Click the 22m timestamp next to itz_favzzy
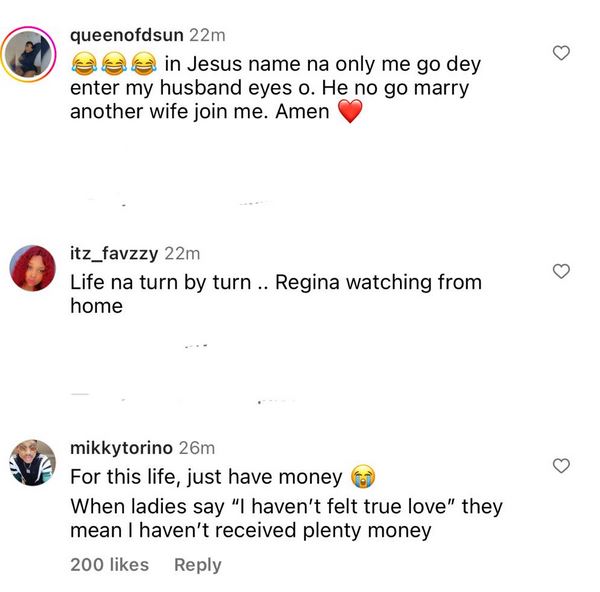The image size is (600, 592). coord(181,254)
